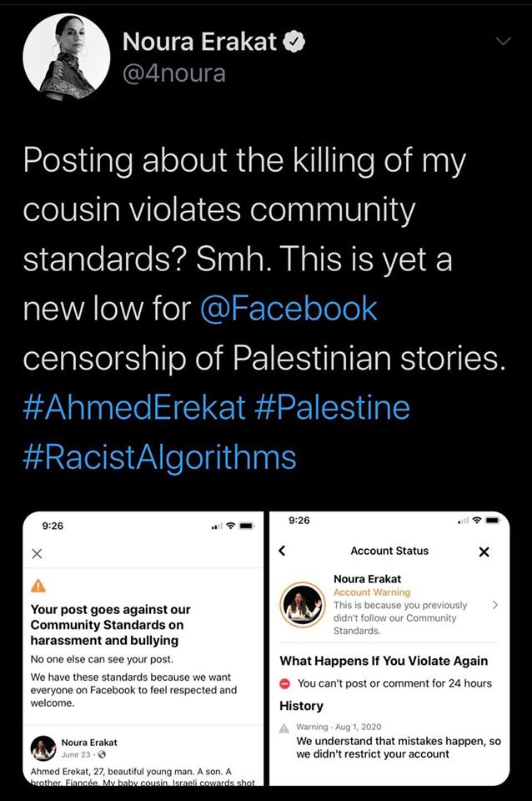This screenshot has width=532, height=801.
Task: Click the red no-posting restriction icon
Action: pos(285,683)
